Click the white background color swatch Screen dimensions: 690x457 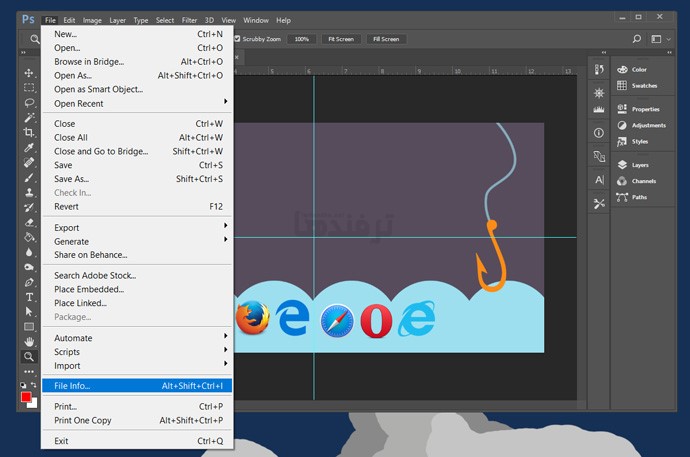point(34,404)
